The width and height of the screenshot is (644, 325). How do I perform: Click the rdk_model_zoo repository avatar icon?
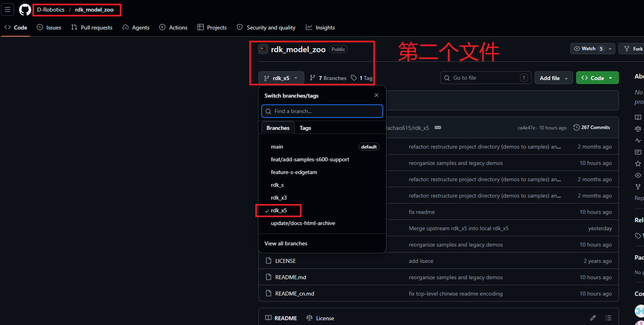[263, 49]
